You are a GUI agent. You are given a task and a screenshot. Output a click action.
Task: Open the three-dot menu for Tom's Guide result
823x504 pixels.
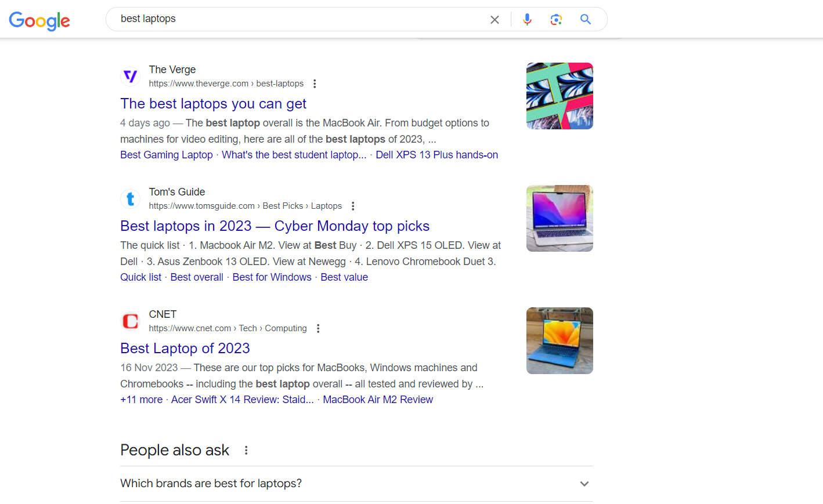pos(353,206)
